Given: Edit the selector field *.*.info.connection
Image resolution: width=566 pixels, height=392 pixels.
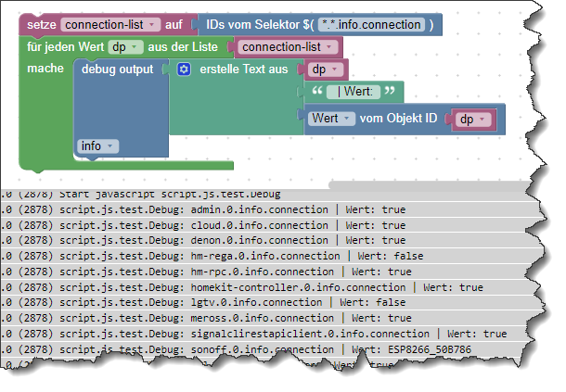Looking at the screenshot, I should (371, 25).
